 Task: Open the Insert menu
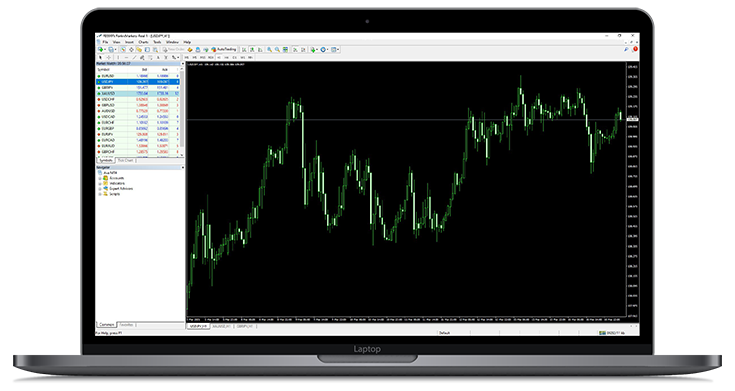point(129,42)
